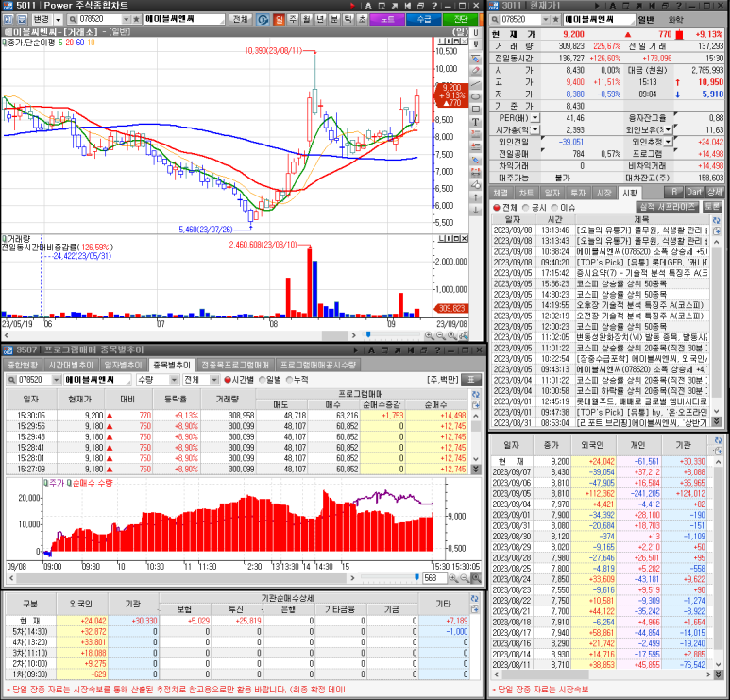Viewport: 730px width, 700px height.
Task: Switch to the 시간대별추이 tab
Action: [x=71, y=365]
